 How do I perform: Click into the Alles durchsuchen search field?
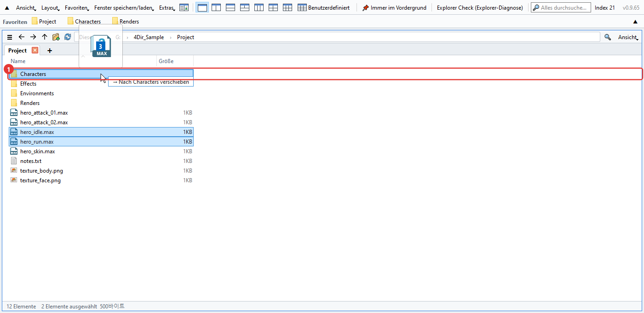point(561,8)
